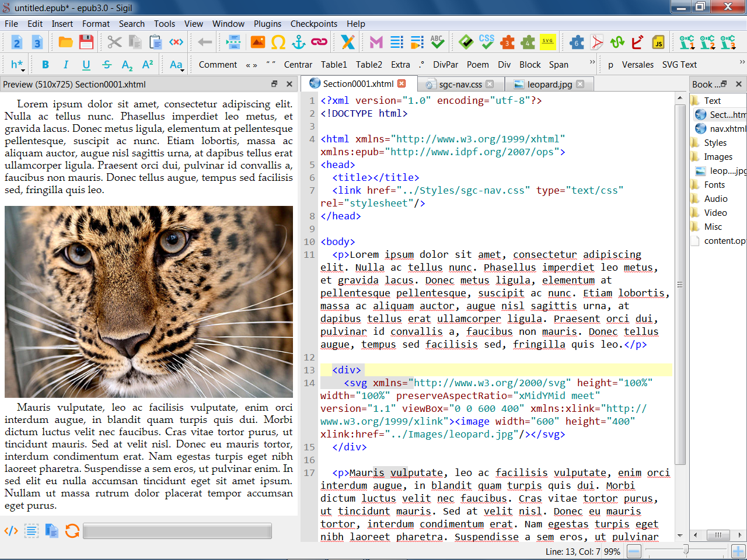Apply the Table1 clip
The height and width of the screenshot is (560, 747).
[x=334, y=65]
